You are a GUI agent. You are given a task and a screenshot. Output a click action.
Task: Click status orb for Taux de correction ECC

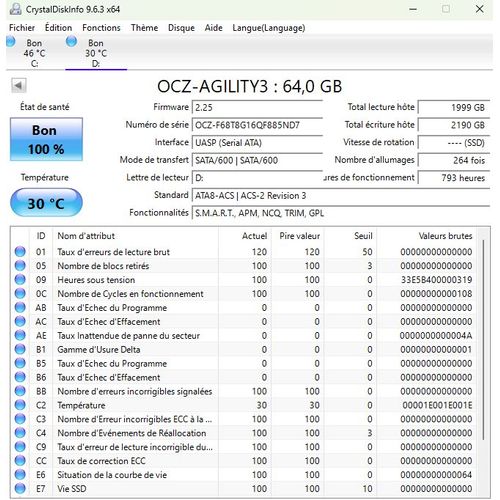coord(20,461)
